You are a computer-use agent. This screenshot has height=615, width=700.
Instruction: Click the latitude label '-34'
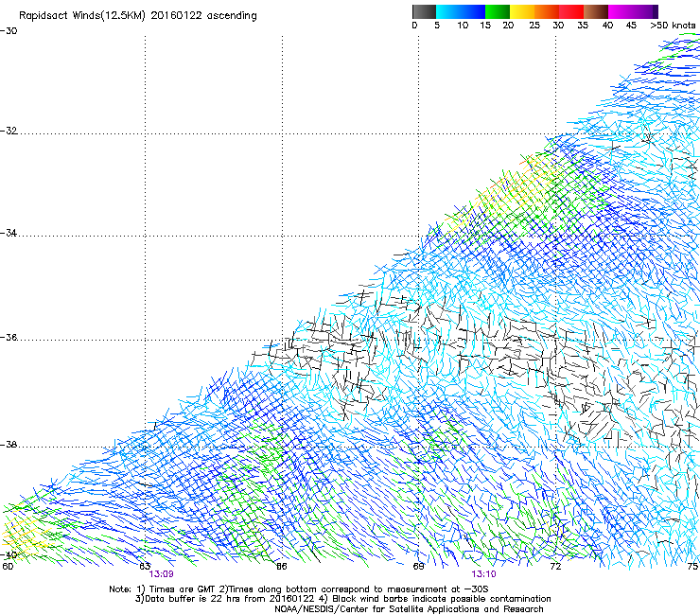(9, 233)
